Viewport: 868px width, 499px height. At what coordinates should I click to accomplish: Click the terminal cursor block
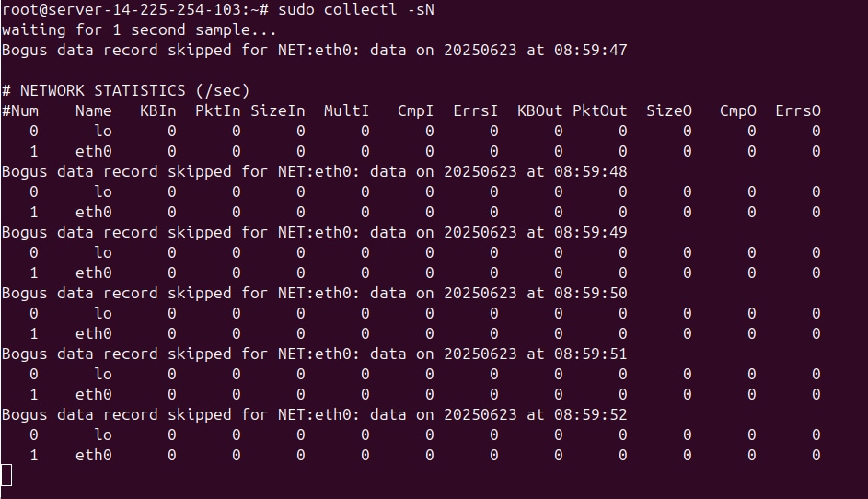[x=6, y=475]
